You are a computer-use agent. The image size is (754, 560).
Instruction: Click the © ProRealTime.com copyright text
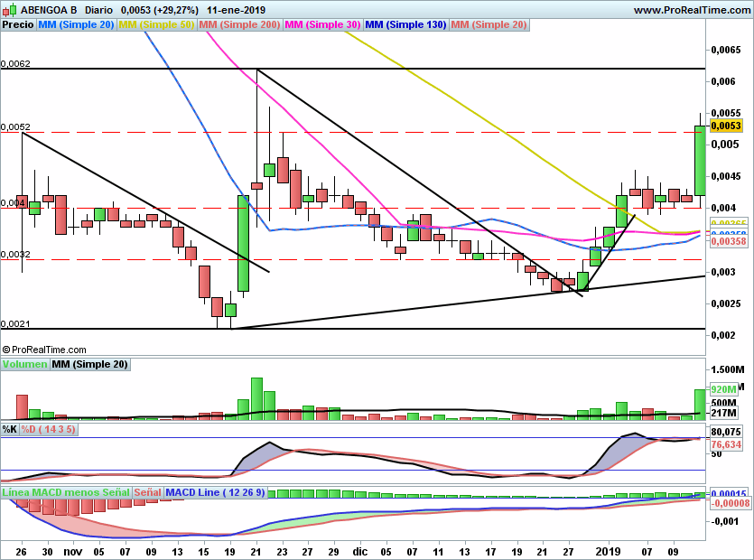44,350
